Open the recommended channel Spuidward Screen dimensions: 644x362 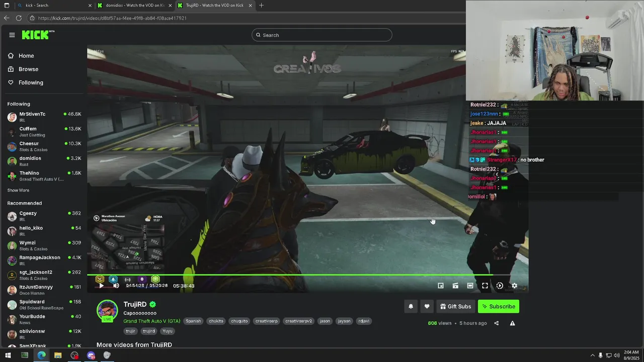(44, 305)
